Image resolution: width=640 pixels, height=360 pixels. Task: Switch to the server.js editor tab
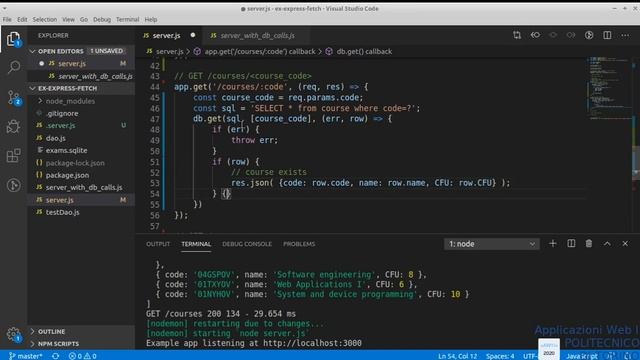(x=167, y=36)
